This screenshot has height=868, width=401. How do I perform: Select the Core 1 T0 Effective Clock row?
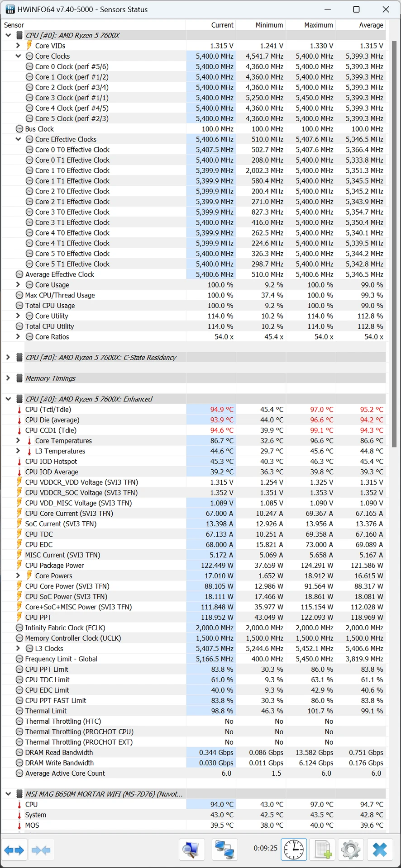tap(194, 170)
